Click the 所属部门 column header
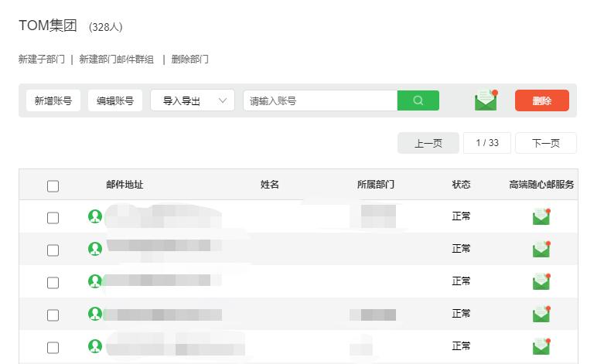The height and width of the screenshot is (364, 604). (376, 185)
